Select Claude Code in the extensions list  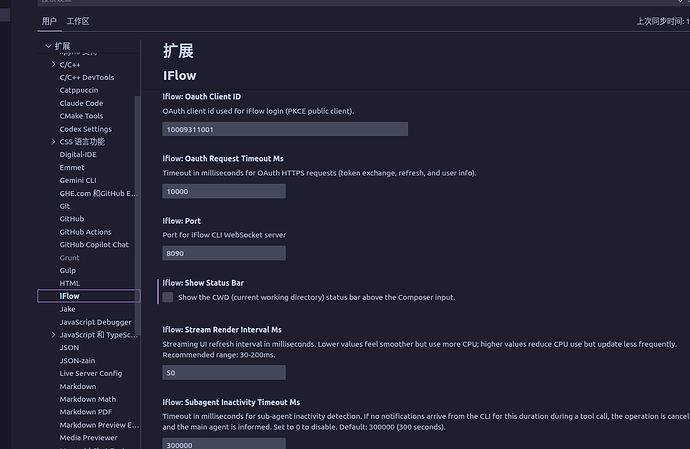pyautogui.click(x=81, y=103)
